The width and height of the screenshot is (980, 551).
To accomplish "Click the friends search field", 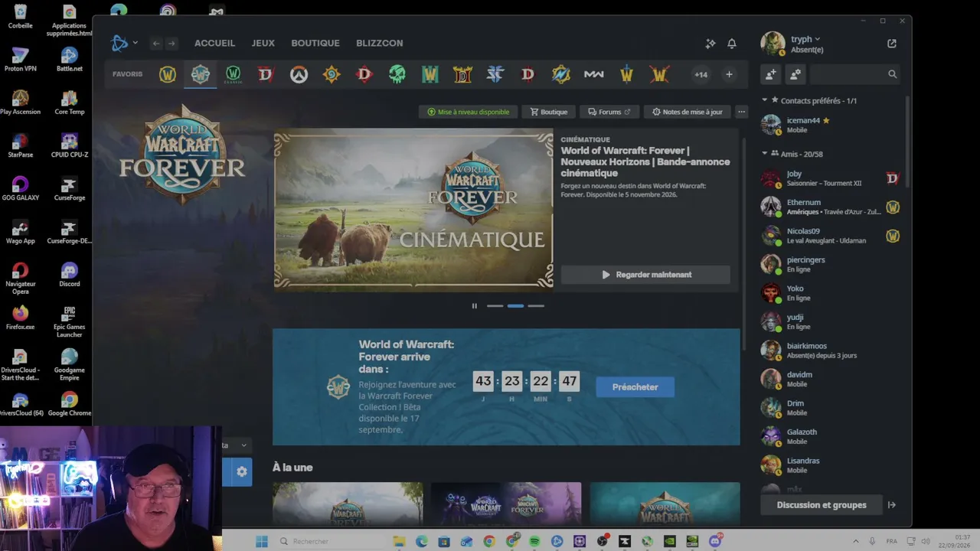I will 855,74.
